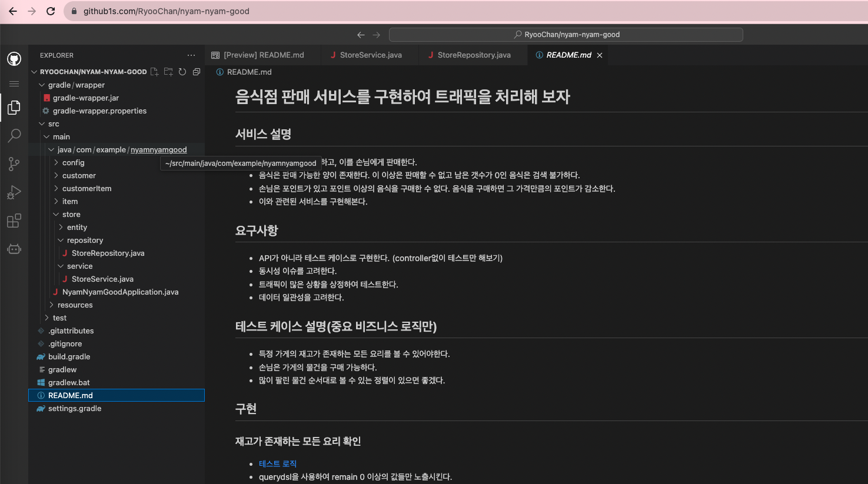Click the robot icon at the activity bar bottom
Image resolution: width=868 pixels, height=484 pixels.
[14, 249]
